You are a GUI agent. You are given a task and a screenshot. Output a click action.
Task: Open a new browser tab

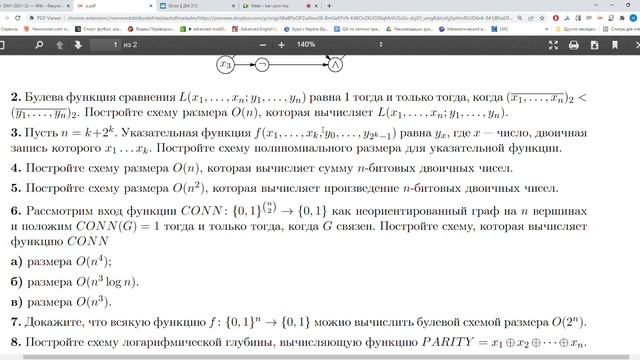pos(329,6)
